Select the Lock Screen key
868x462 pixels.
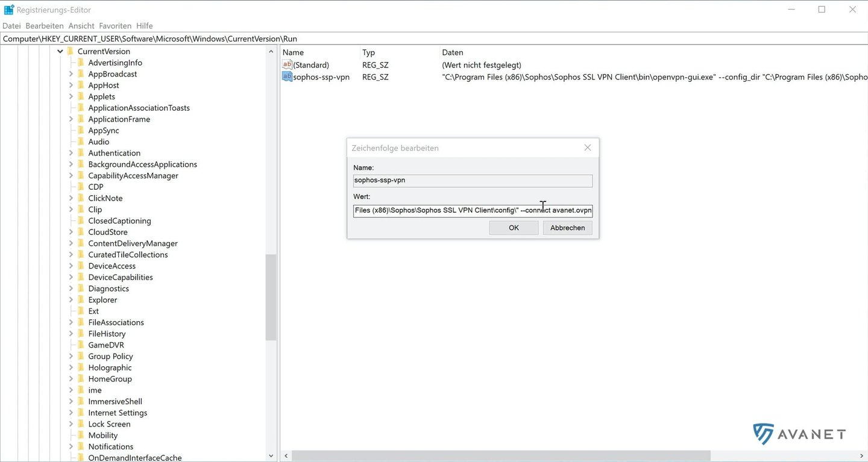click(109, 424)
